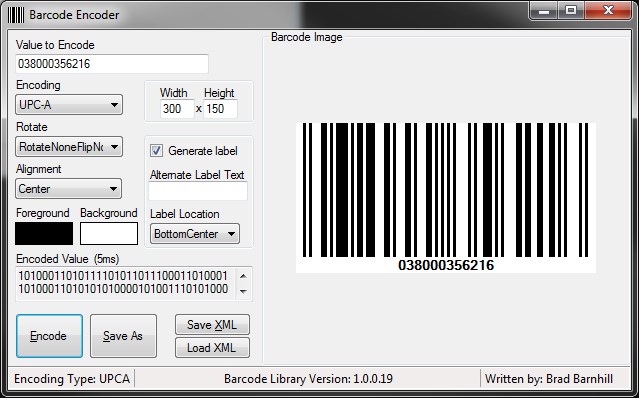Close the Barcode Encoder window
This screenshot has width=639, height=398.
click(609, 11)
